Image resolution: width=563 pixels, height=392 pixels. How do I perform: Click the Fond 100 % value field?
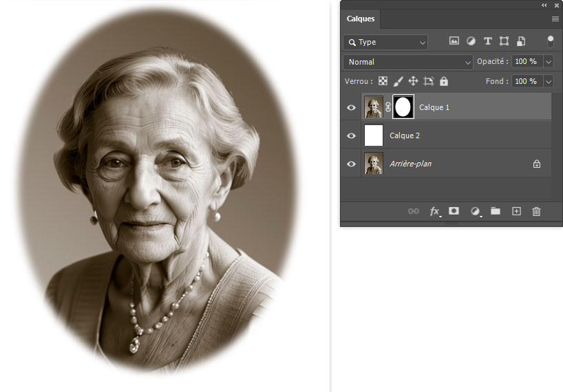[527, 81]
